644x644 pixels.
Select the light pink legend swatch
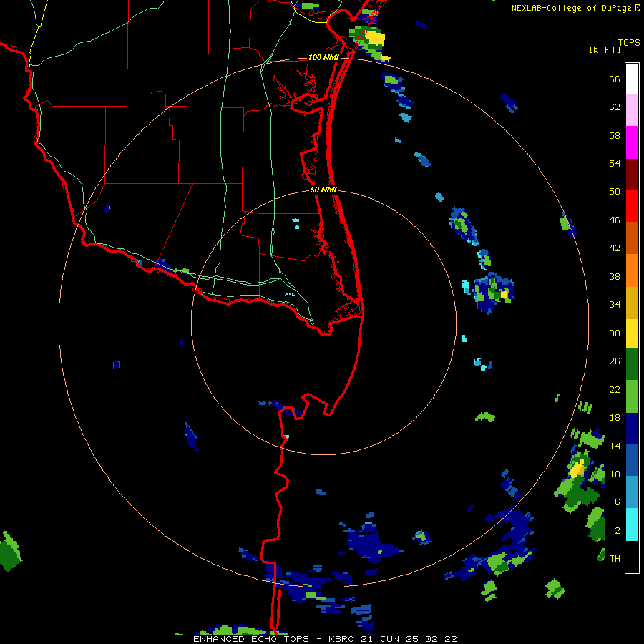click(632, 110)
